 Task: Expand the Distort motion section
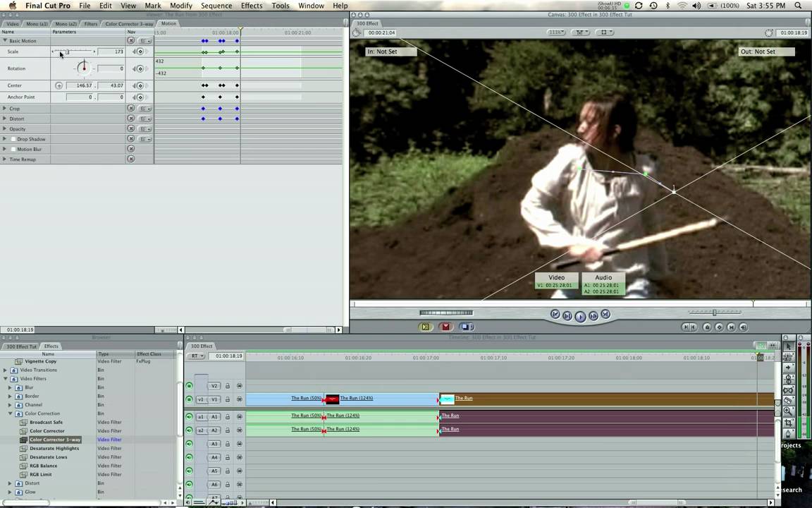point(5,119)
